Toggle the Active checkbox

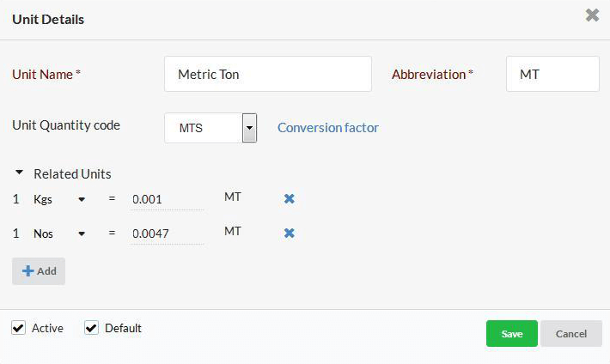pos(18,328)
